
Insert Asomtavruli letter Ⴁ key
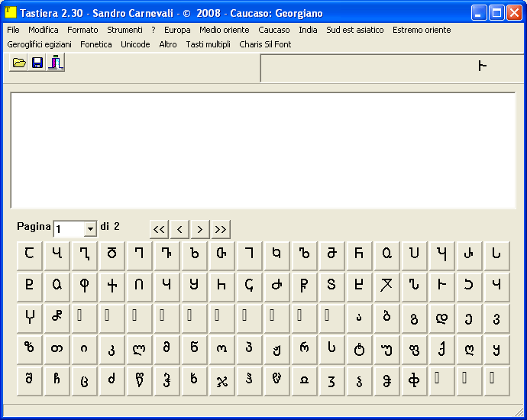[57, 255]
